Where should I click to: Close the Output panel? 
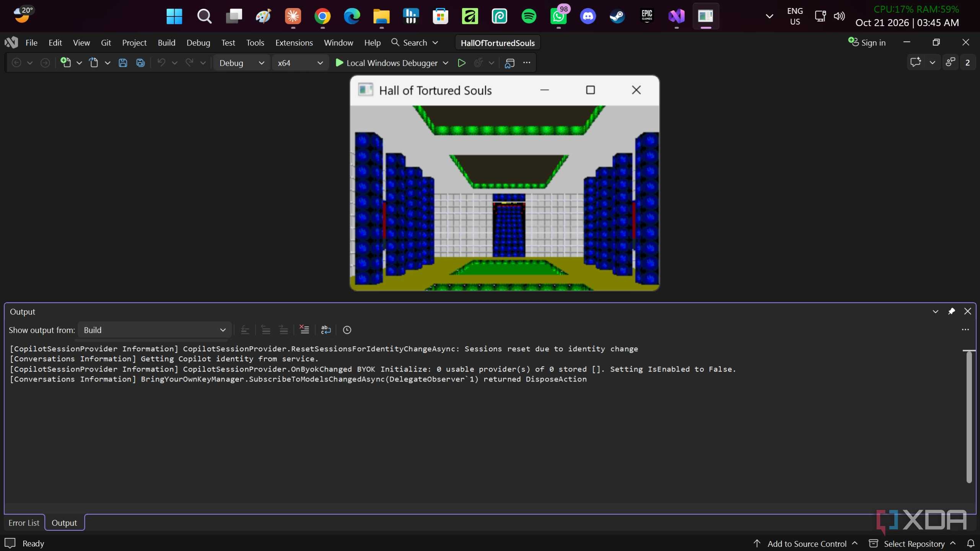pyautogui.click(x=968, y=311)
